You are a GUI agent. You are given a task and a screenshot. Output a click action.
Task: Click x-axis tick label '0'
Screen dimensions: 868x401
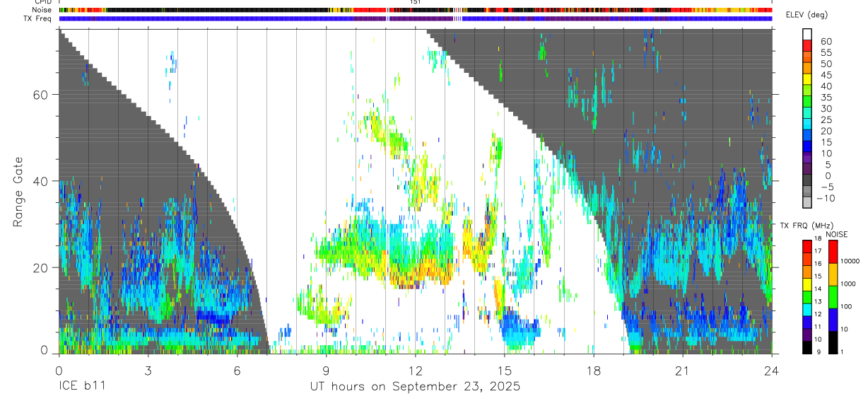pos(59,371)
